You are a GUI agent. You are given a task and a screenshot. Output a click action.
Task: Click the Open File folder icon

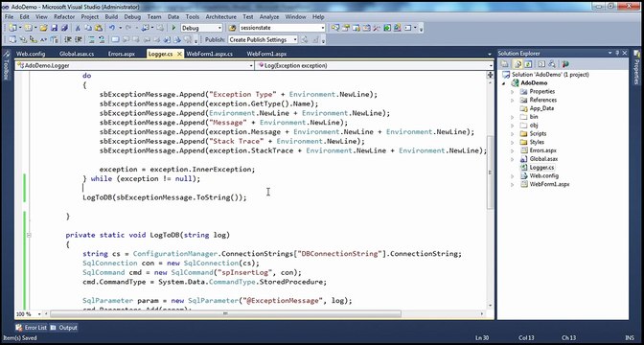43,28
